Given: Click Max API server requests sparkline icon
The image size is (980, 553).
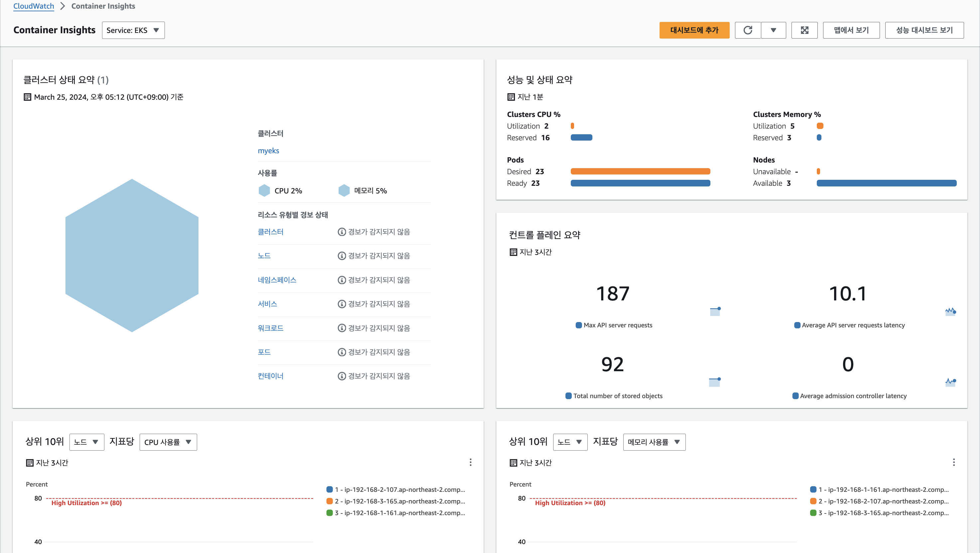Looking at the screenshot, I should [715, 311].
